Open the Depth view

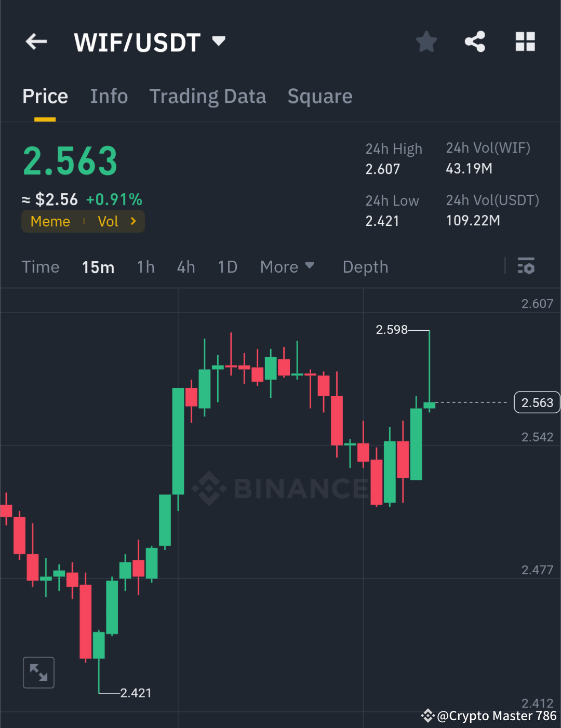click(365, 266)
